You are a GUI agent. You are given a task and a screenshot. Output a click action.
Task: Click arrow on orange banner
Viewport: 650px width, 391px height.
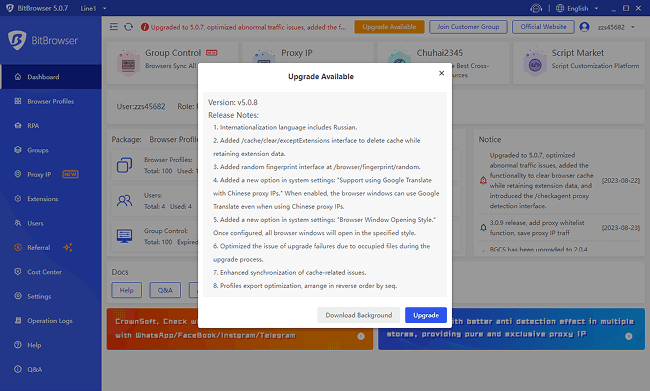(361, 336)
